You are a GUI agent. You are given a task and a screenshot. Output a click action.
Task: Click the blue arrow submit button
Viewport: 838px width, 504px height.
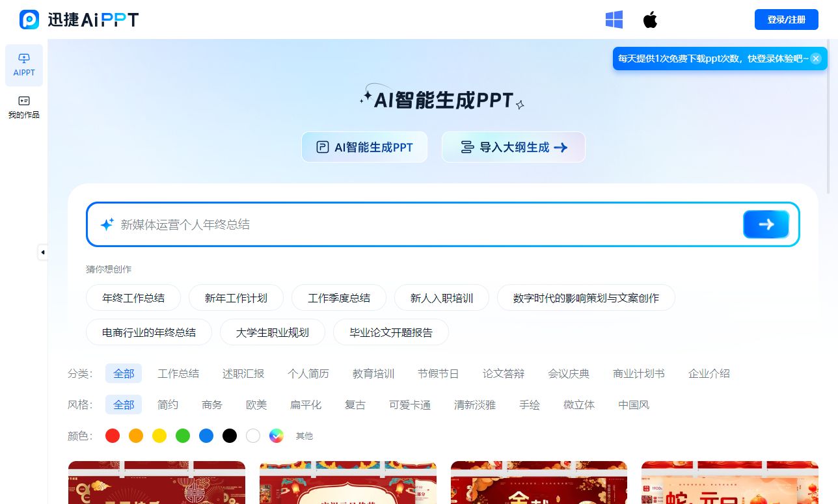(766, 224)
